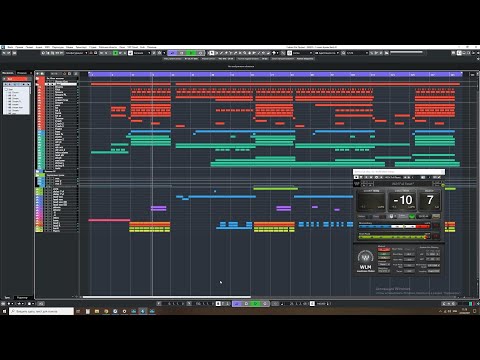Click the True Peak meter bar in WLM
The width and height of the screenshot is (480, 360).
(x=394, y=237)
